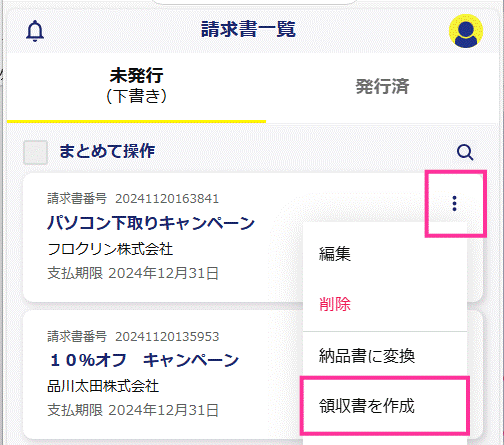Open the user profile avatar
Viewport: 504px width, 445px height.
tap(466, 31)
